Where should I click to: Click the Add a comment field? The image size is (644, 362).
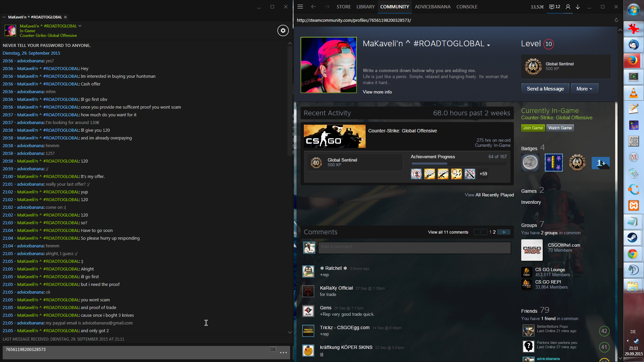[x=414, y=247]
